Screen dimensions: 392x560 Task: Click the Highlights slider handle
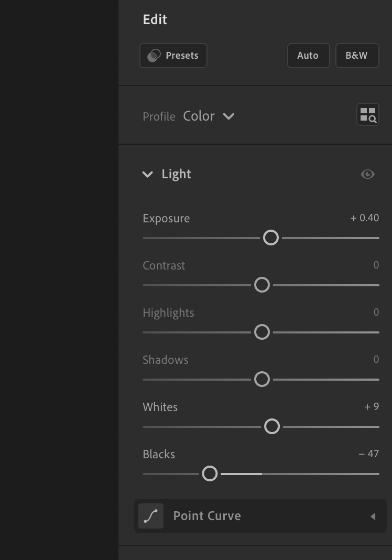click(262, 332)
